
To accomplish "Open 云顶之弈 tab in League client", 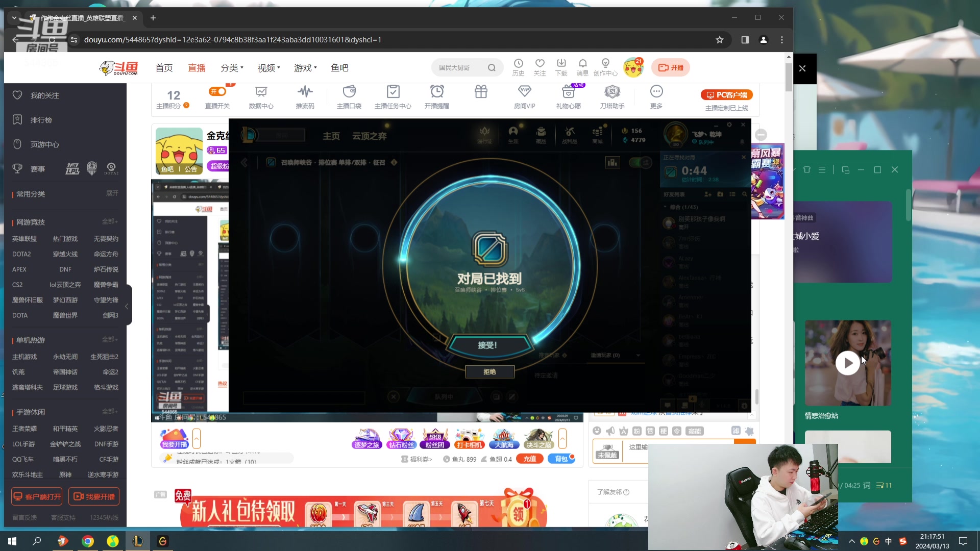I will pos(369,136).
